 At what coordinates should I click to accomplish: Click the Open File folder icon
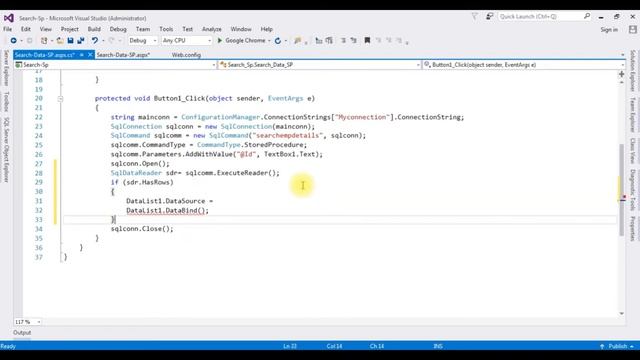tap(60, 40)
